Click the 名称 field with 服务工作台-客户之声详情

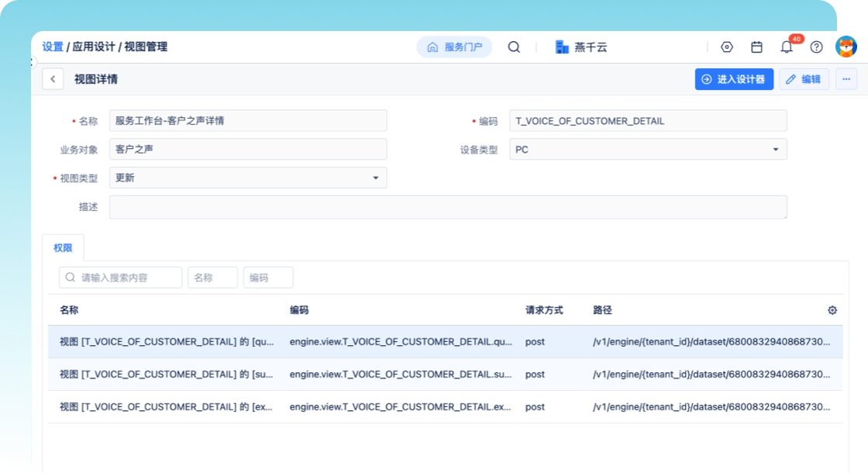click(248, 121)
